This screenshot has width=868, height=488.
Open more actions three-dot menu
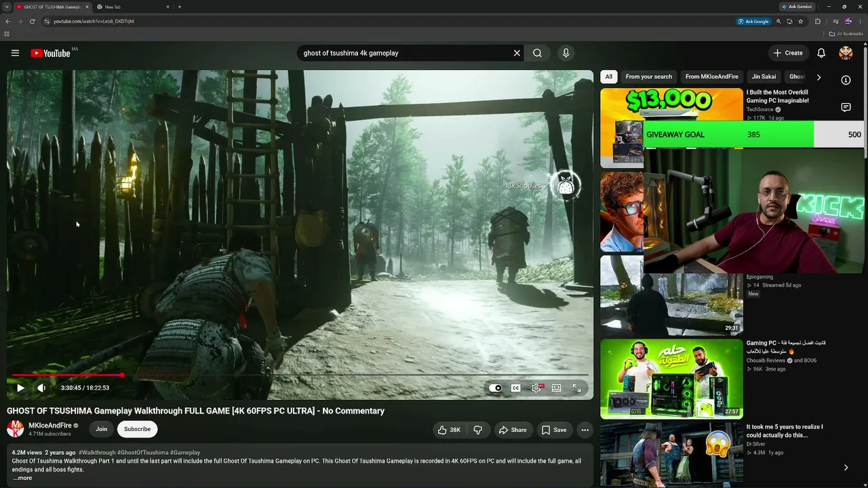(x=585, y=430)
